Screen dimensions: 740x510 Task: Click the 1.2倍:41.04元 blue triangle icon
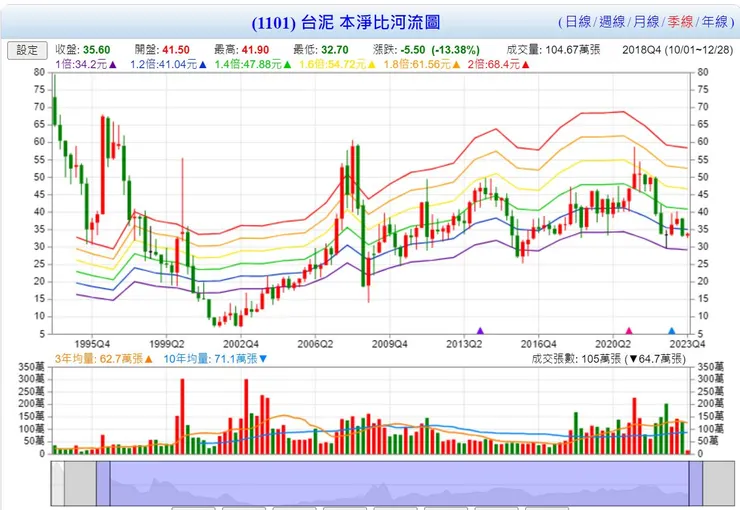[203, 65]
